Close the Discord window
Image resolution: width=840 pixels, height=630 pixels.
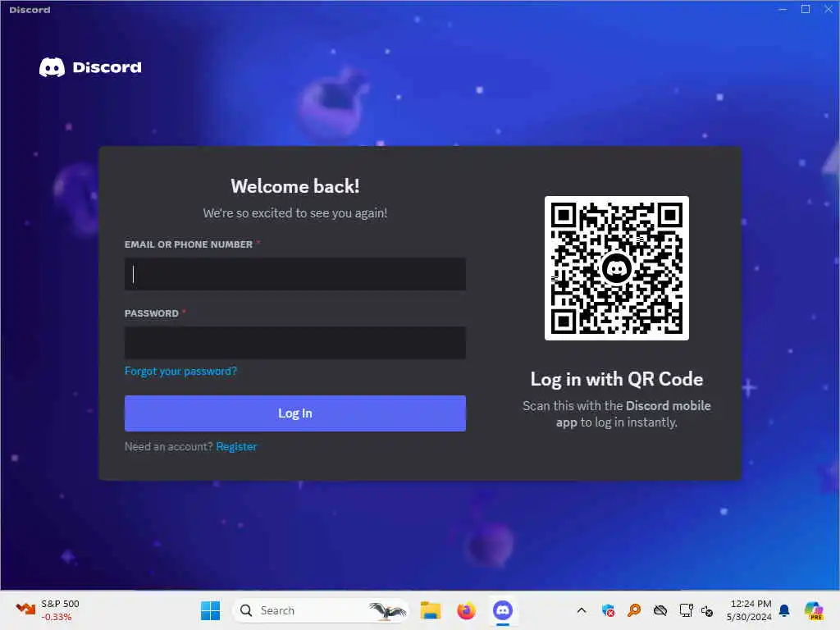(x=829, y=9)
